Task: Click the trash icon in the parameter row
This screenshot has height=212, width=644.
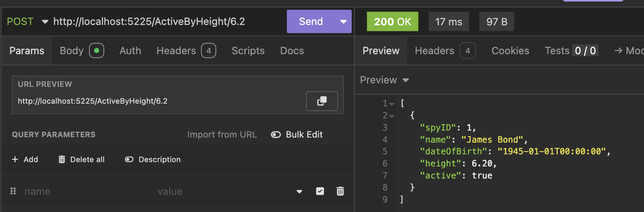Action: point(340,191)
